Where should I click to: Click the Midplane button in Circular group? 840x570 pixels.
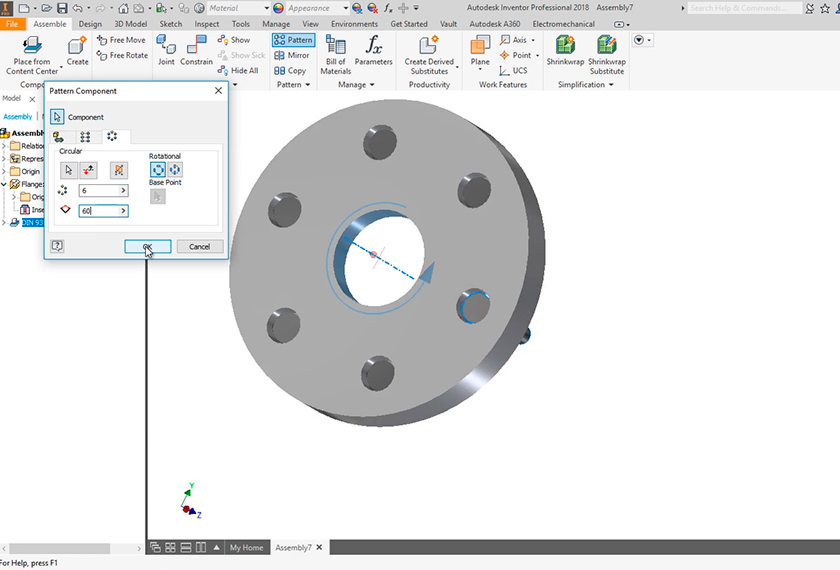[119, 170]
